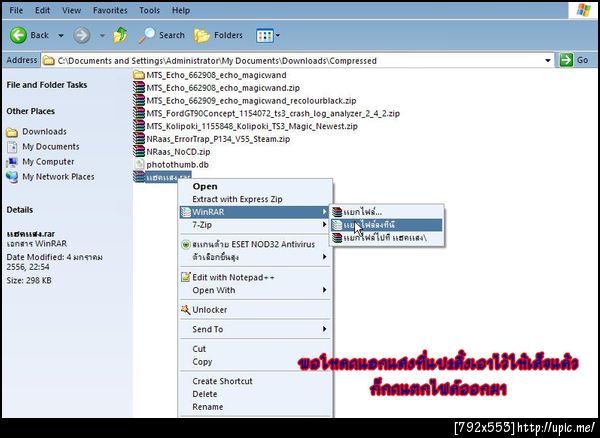Click the selected .rar file icon
This screenshot has width=600, height=438.
point(139,177)
